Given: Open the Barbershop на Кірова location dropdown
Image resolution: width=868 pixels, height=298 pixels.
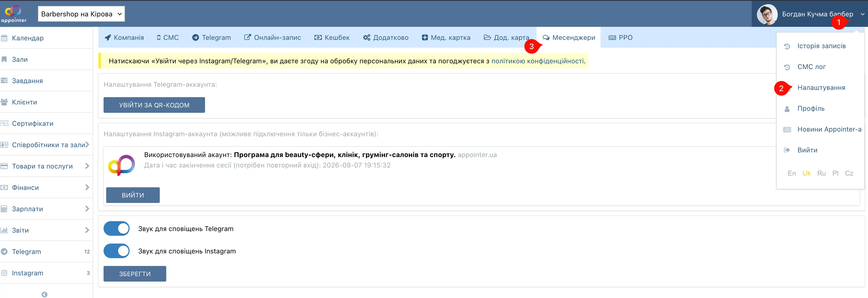Looking at the screenshot, I should [x=81, y=14].
